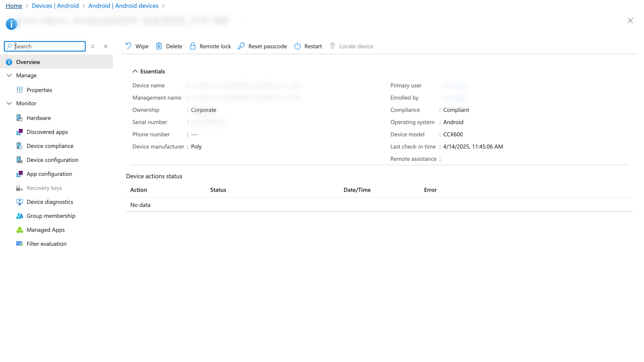
Task: Collapse the Manage menu group
Action: pos(9,75)
